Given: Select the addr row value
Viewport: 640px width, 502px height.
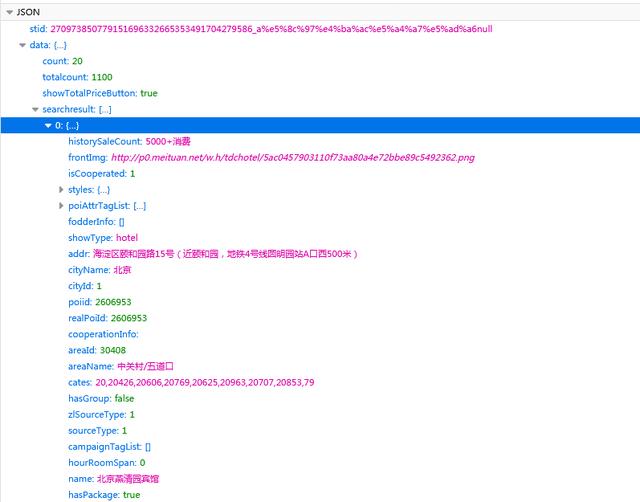Looking at the screenshot, I should tap(225, 254).
